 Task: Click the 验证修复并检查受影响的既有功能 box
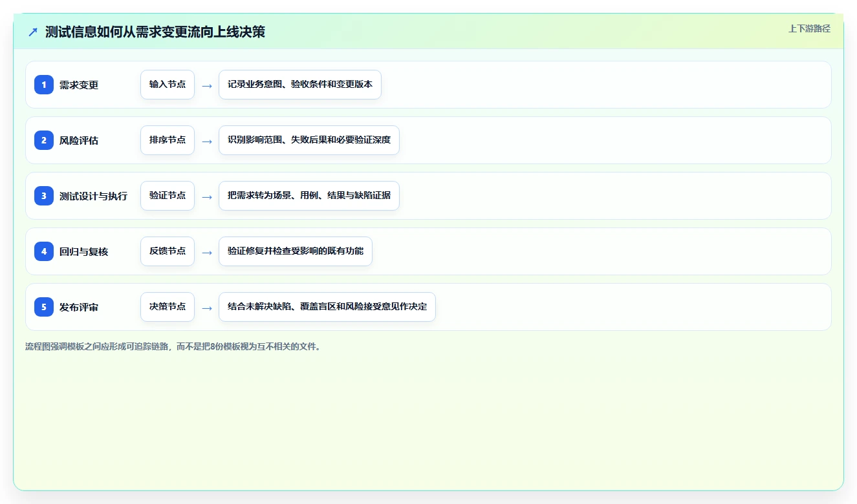(x=296, y=251)
